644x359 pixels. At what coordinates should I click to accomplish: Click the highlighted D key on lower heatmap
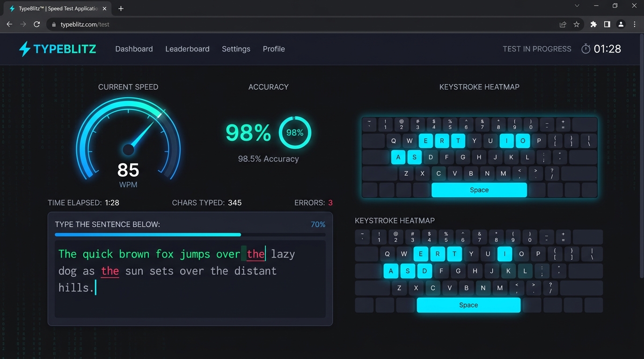424,271
